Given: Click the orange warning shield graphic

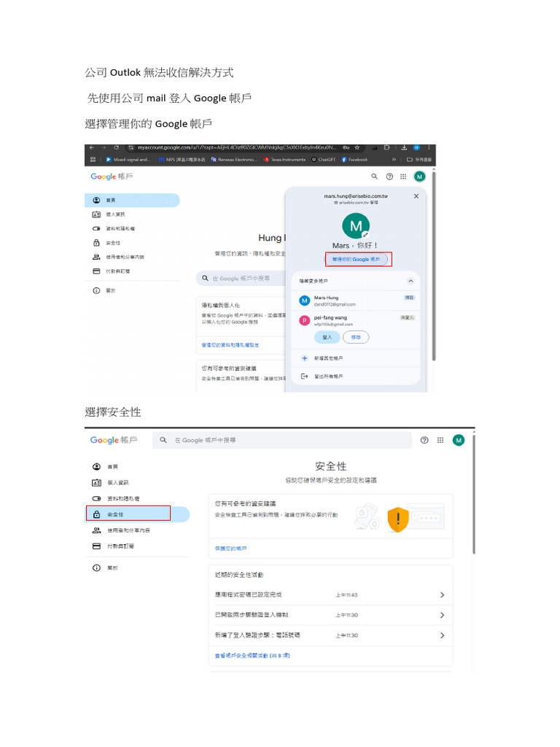Looking at the screenshot, I should coord(398,519).
